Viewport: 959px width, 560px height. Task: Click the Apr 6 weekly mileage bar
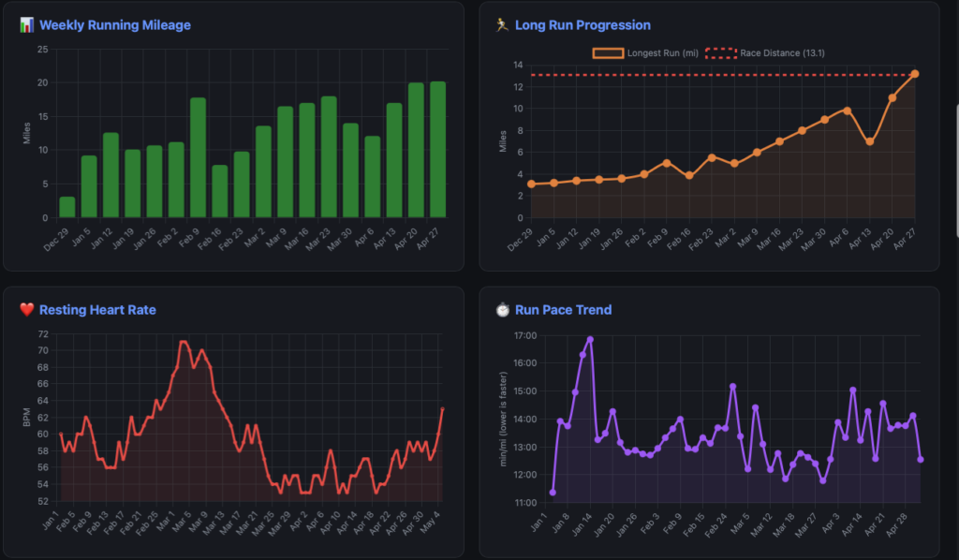click(x=373, y=177)
